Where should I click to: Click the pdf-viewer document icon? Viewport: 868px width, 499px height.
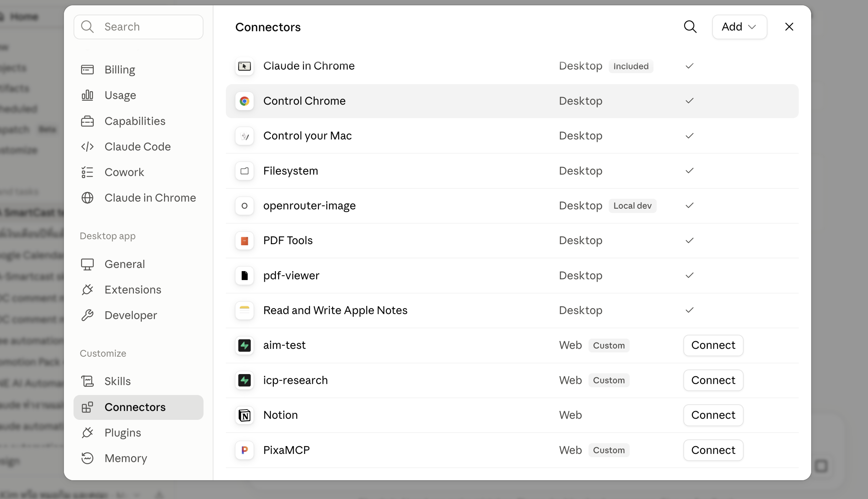[x=244, y=276]
